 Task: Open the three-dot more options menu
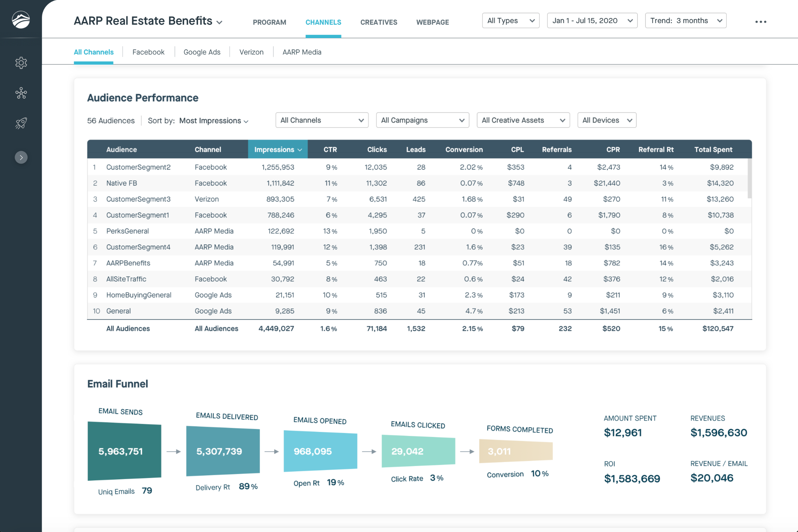(760, 22)
